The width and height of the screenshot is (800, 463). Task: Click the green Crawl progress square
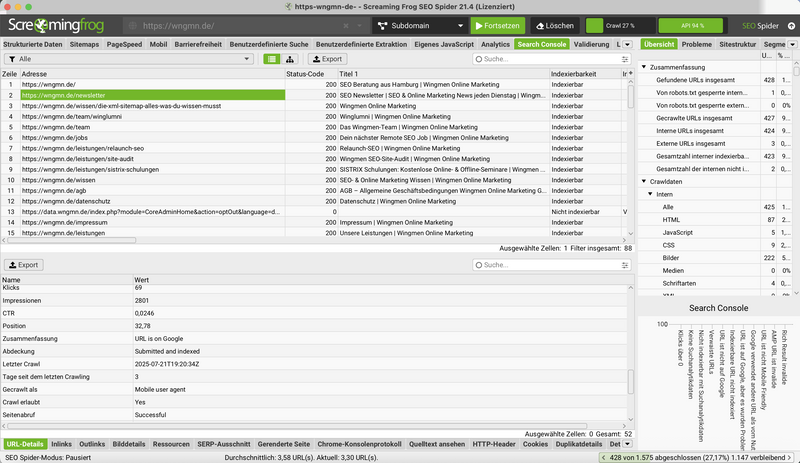pyautogui.click(x=594, y=26)
